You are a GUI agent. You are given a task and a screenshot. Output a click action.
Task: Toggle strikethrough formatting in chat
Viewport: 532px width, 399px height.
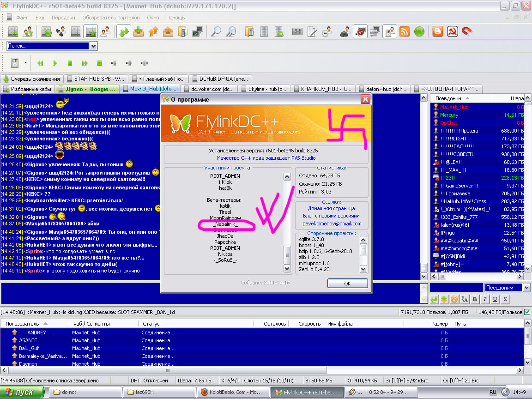click(x=505, y=299)
